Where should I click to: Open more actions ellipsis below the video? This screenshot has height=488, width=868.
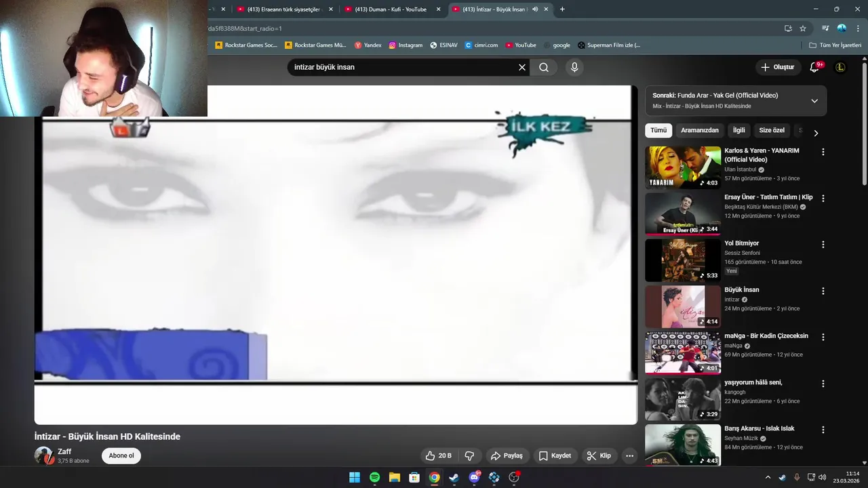tap(629, 455)
